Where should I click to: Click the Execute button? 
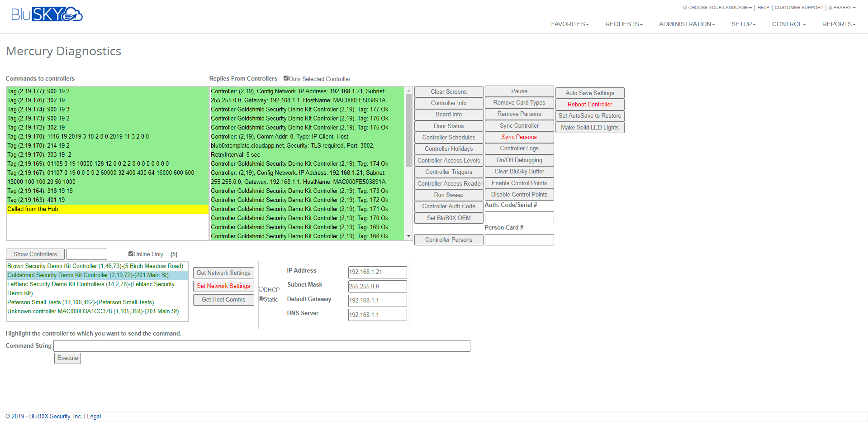tap(67, 358)
